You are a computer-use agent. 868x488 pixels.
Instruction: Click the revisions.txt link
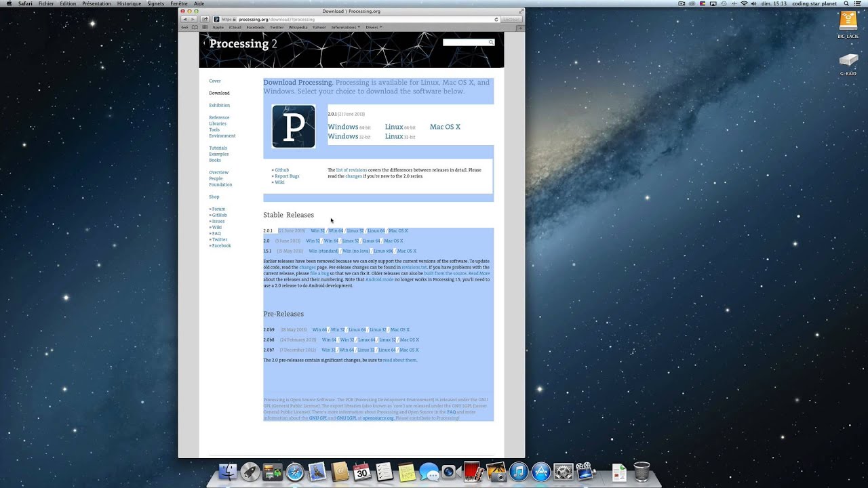[x=414, y=267]
